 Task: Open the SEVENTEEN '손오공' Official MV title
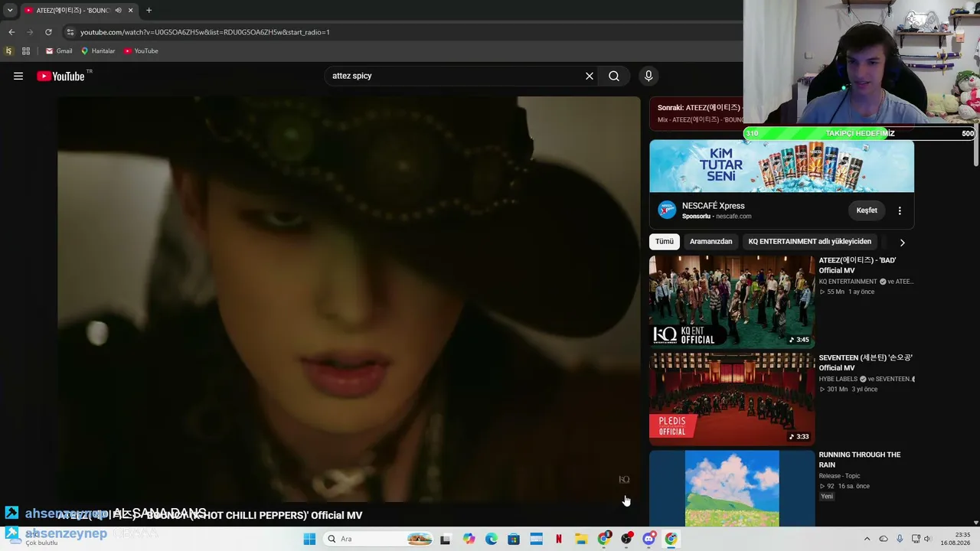tap(866, 363)
